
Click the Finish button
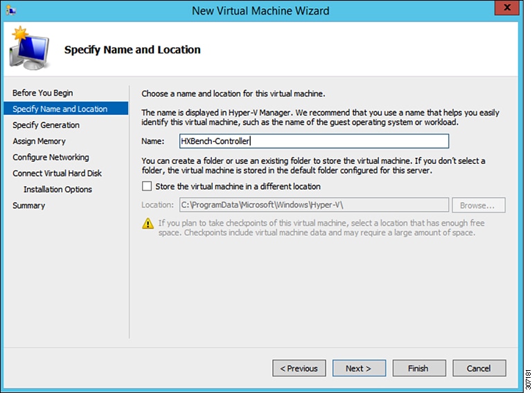[419, 368]
